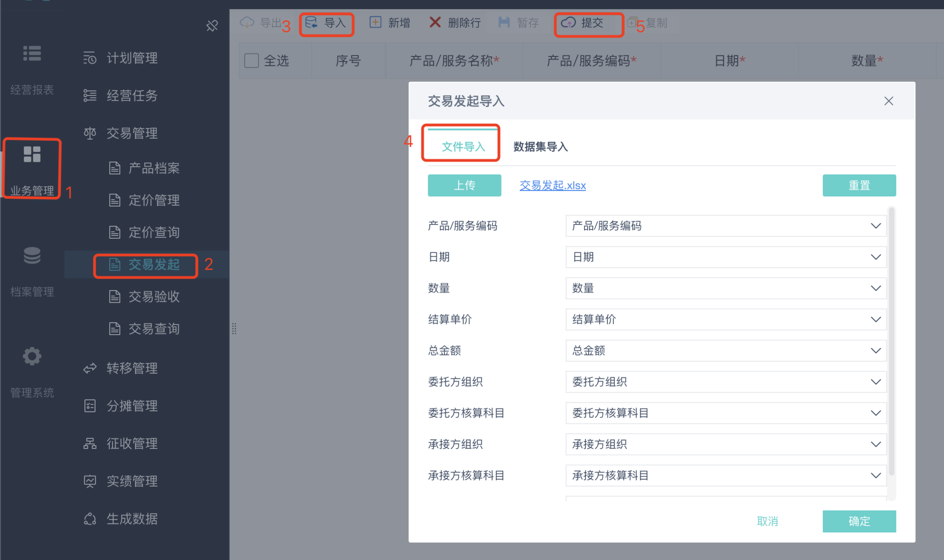The height and width of the screenshot is (560, 944).
Task: Select the 文件导入 tab
Action: (463, 147)
